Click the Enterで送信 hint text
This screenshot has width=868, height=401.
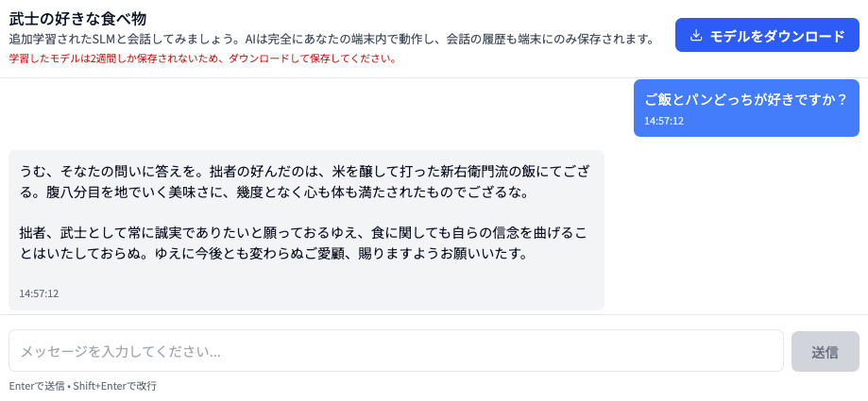[37, 386]
